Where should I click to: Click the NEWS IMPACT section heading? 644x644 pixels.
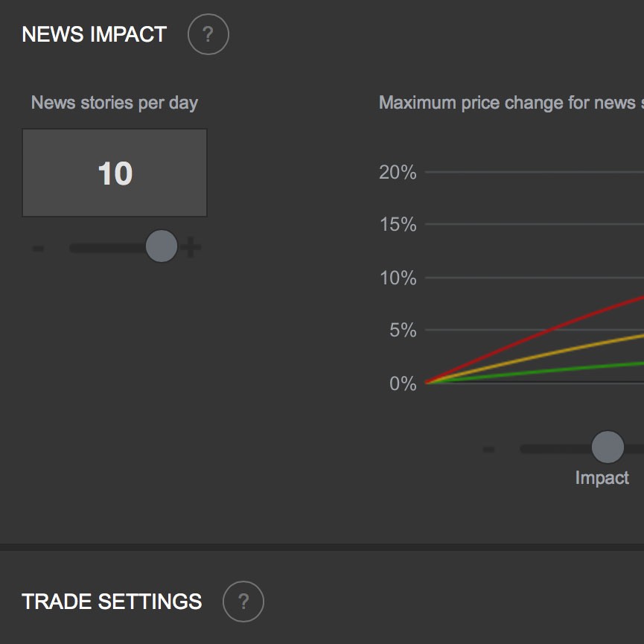95,34
